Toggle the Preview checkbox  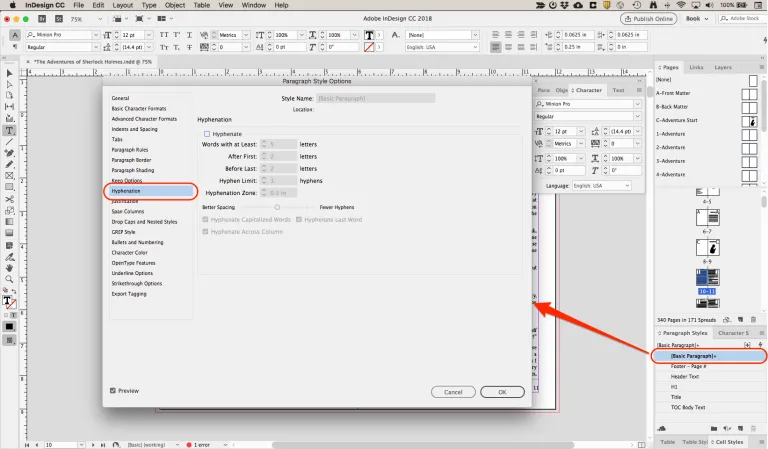[x=113, y=391]
